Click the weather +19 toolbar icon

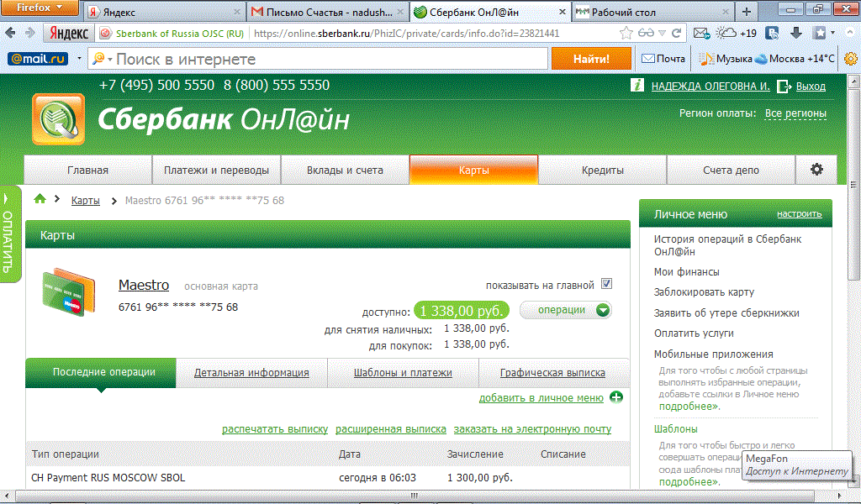click(x=736, y=33)
